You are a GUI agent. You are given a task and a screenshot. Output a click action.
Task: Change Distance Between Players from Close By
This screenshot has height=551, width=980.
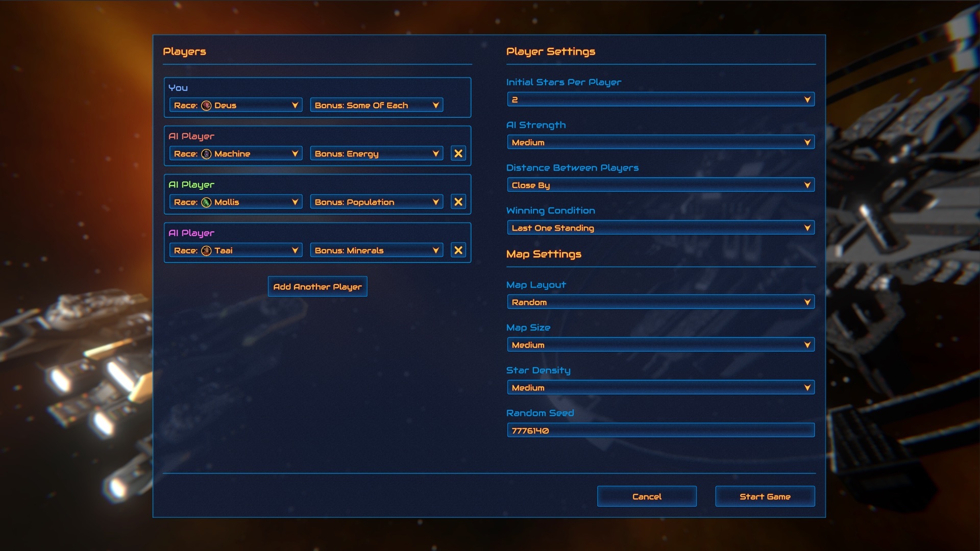coord(660,185)
